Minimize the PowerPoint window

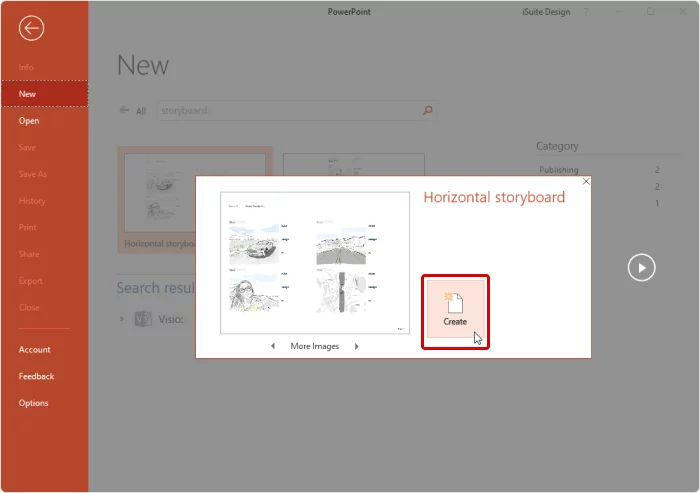pyautogui.click(x=619, y=12)
